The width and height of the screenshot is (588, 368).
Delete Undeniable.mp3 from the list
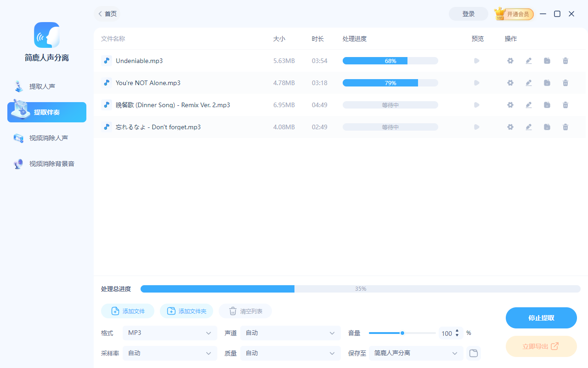[565, 61]
